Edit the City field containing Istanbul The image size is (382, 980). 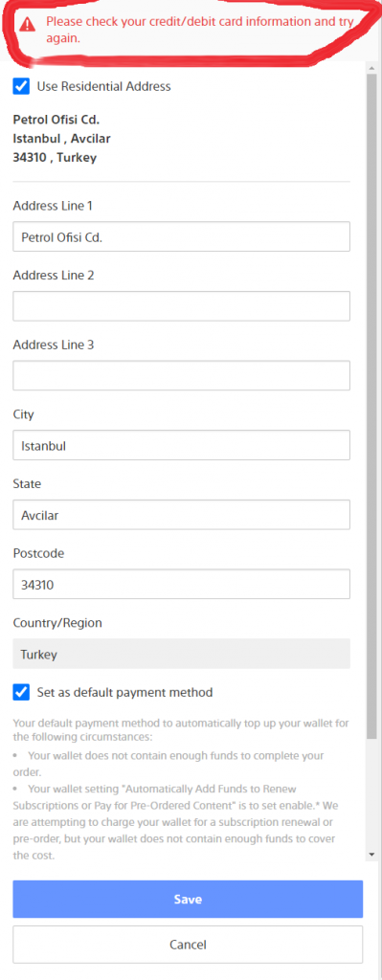[181, 446]
